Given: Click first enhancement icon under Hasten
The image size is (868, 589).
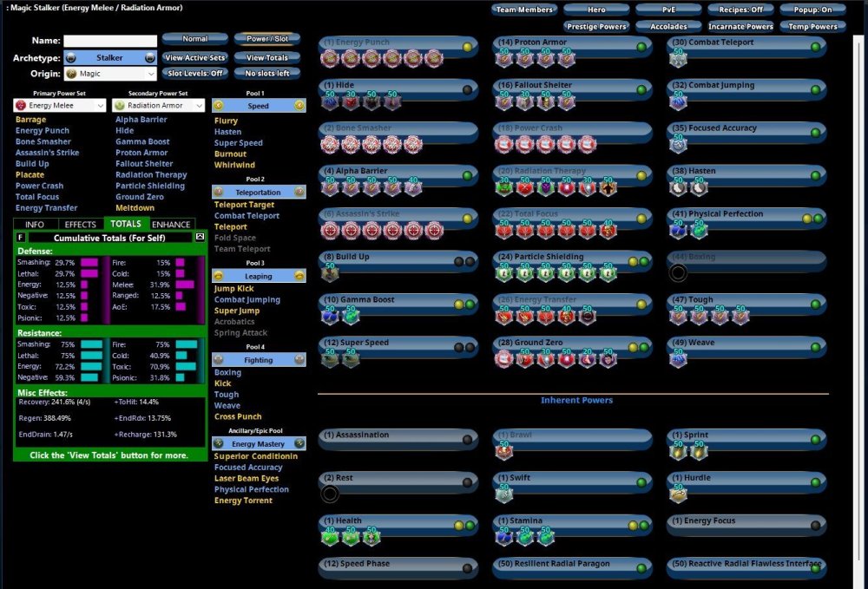Looking at the screenshot, I should click(678, 187).
